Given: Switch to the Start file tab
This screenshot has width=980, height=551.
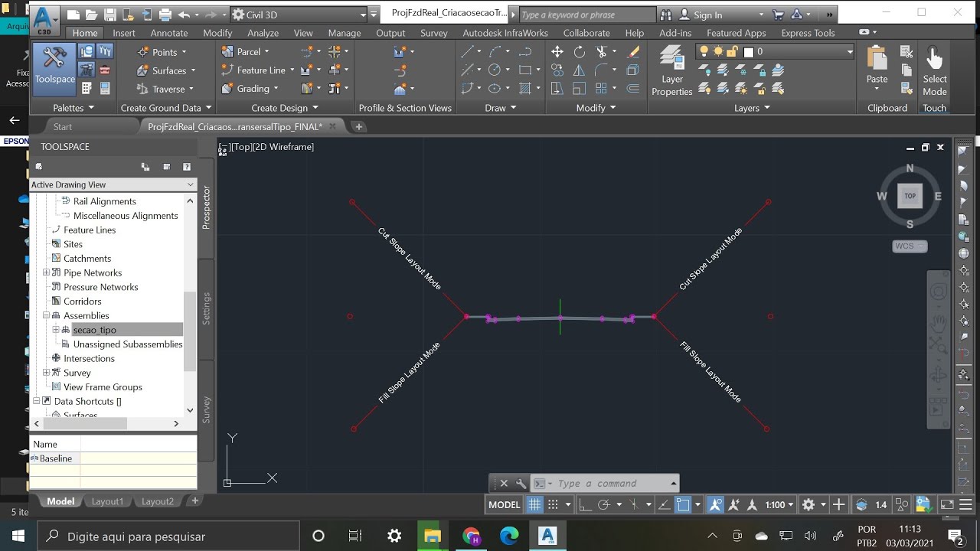Looking at the screenshot, I should click(x=63, y=127).
